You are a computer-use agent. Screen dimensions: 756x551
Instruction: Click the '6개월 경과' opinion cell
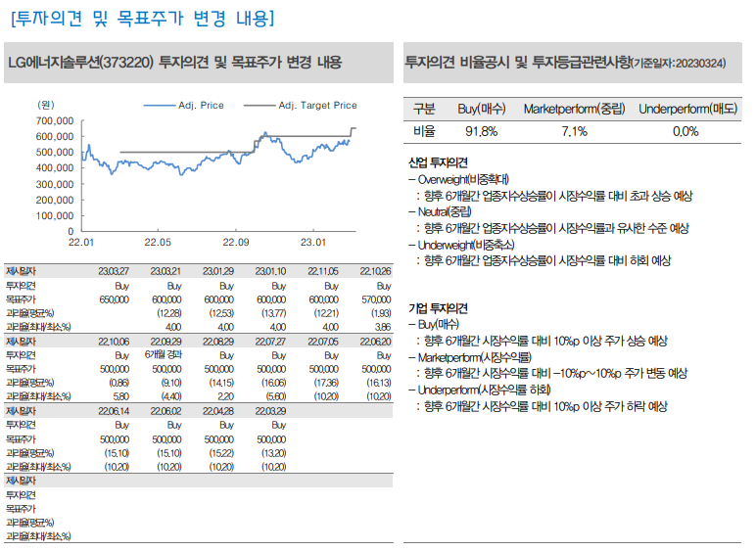point(164,355)
